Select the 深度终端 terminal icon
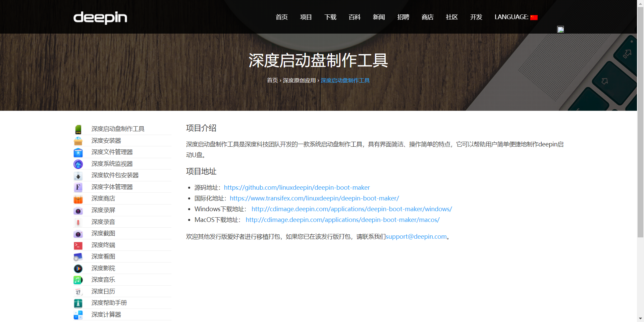 coord(78,245)
